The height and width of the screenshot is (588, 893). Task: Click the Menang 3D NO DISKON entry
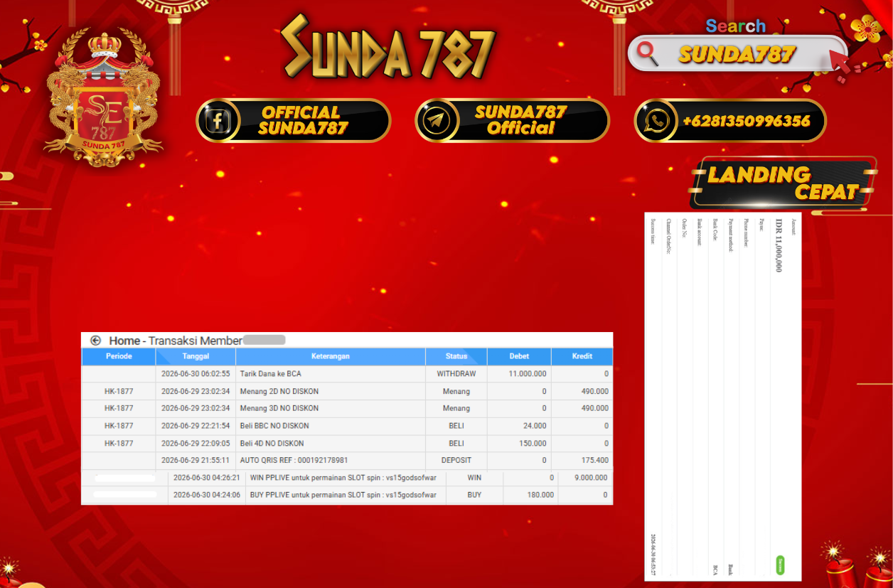click(x=279, y=408)
